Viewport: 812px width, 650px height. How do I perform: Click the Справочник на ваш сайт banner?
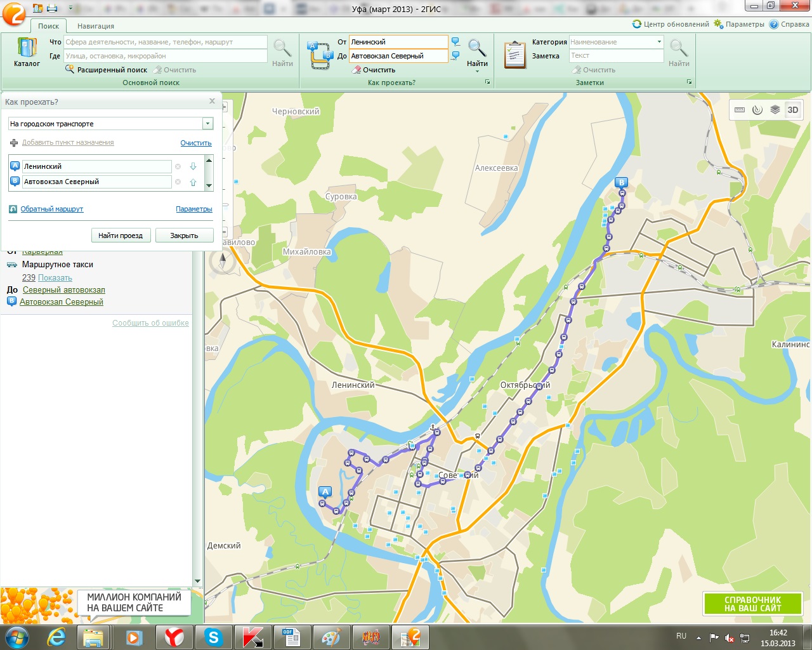pyautogui.click(x=753, y=604)
